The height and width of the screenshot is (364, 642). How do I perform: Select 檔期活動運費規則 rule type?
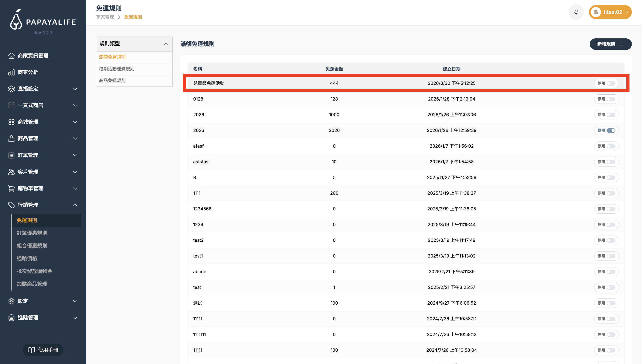click(x=117, y=69)
